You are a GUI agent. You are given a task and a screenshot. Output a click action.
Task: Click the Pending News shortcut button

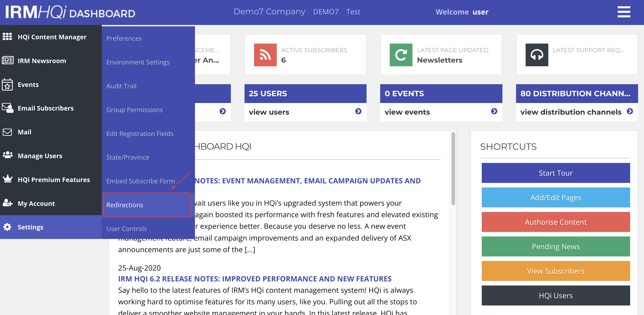pos(556,246)
